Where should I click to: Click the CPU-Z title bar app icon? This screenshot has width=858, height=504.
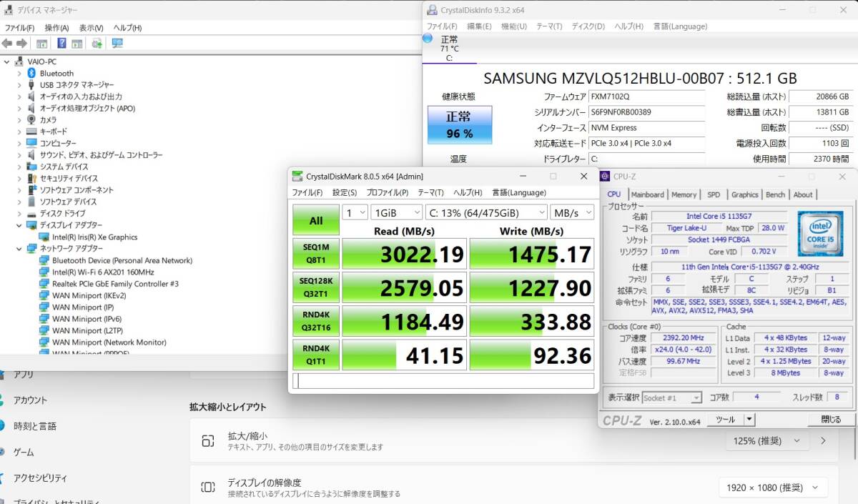pos(604,176)
